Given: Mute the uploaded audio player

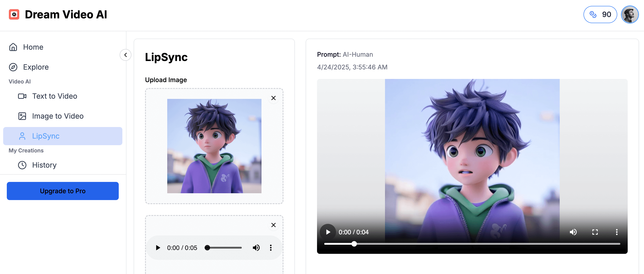Looking at the screenshot, I should (256, 248).
